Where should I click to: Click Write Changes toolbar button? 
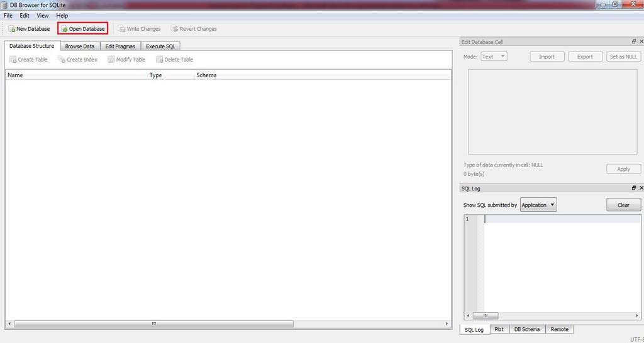139,29
